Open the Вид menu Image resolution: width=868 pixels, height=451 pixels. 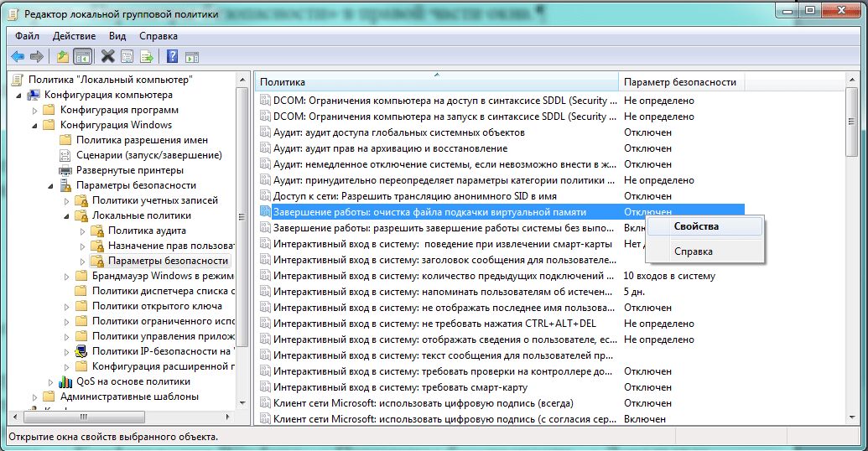[x=117, y=36]
